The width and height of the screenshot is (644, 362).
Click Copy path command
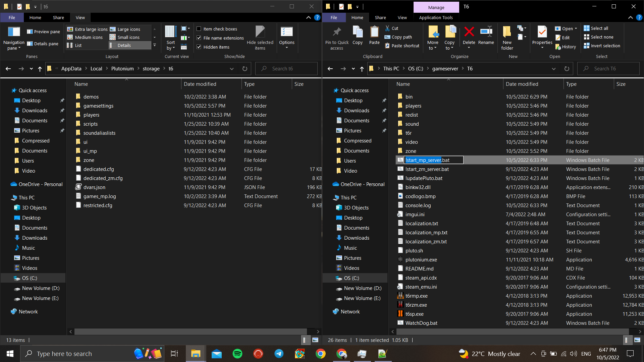398,37
